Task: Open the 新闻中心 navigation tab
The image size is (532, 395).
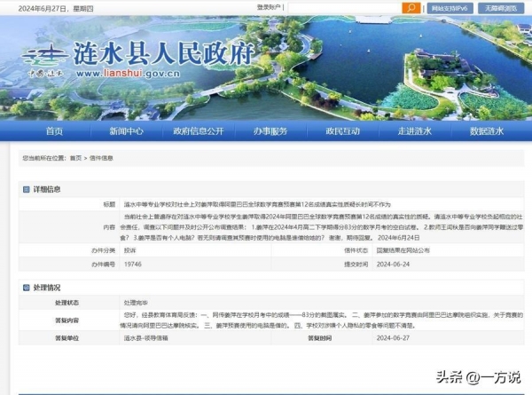Action: coord(126,131)
